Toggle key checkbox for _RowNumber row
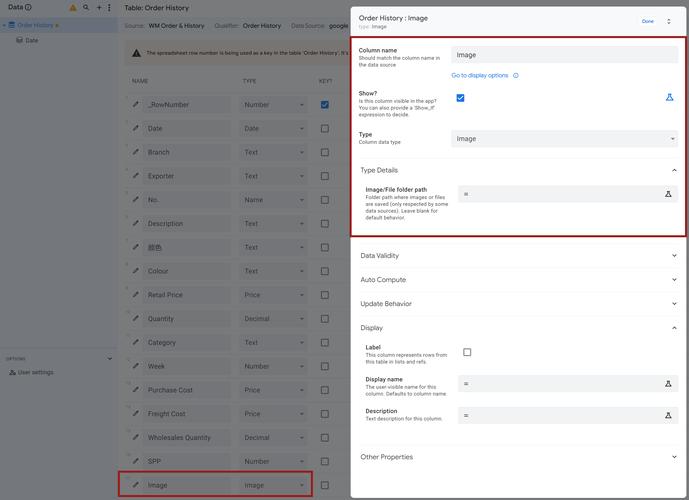The width and height of the screenshot is (689, 500). click(x=325, y=105)
